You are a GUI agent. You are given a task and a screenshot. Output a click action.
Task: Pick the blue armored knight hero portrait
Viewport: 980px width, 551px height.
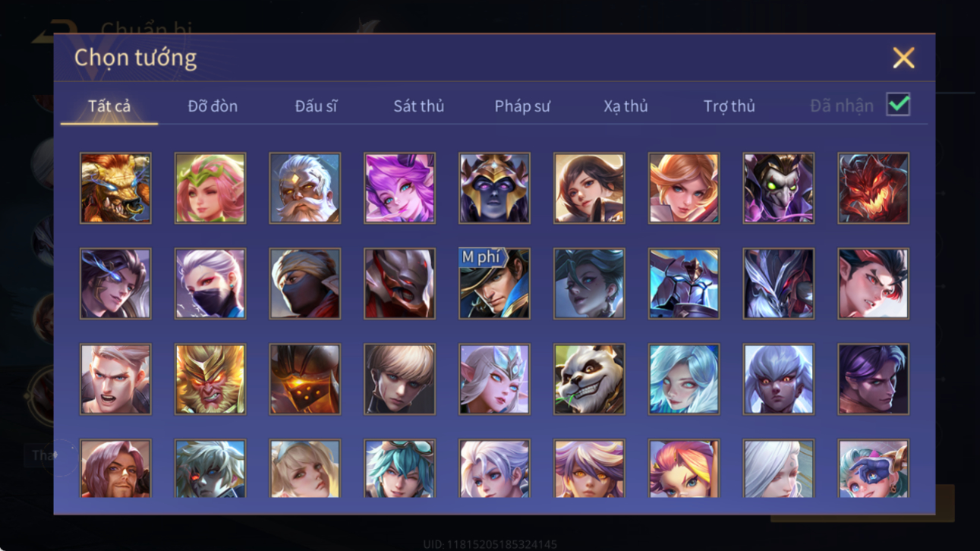click(683, 284)
